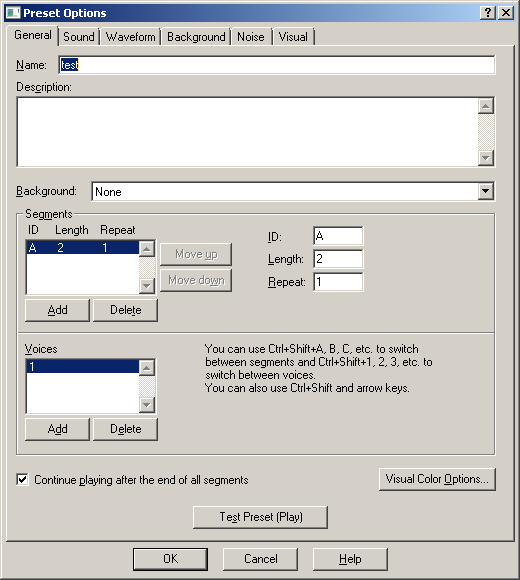This screenshot has height=580, width=520.
Task: Click the Preset Options title bar app icon
Action: tap(13, 13)
